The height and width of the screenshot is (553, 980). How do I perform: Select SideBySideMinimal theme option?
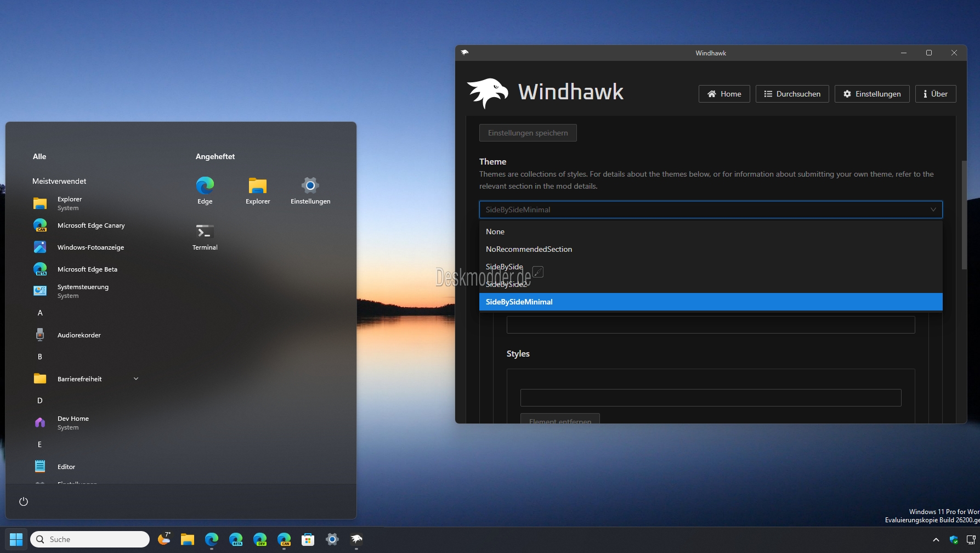(711, 302)
